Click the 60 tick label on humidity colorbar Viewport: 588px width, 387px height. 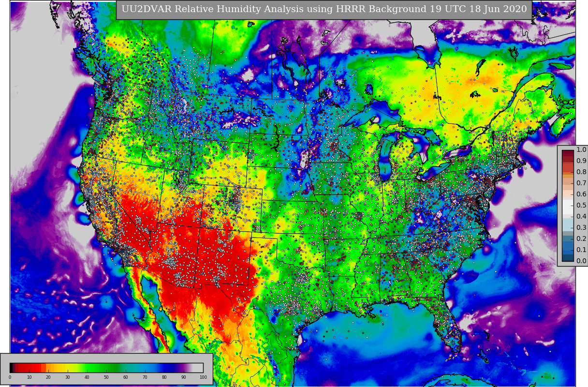(x=126, y=377)
